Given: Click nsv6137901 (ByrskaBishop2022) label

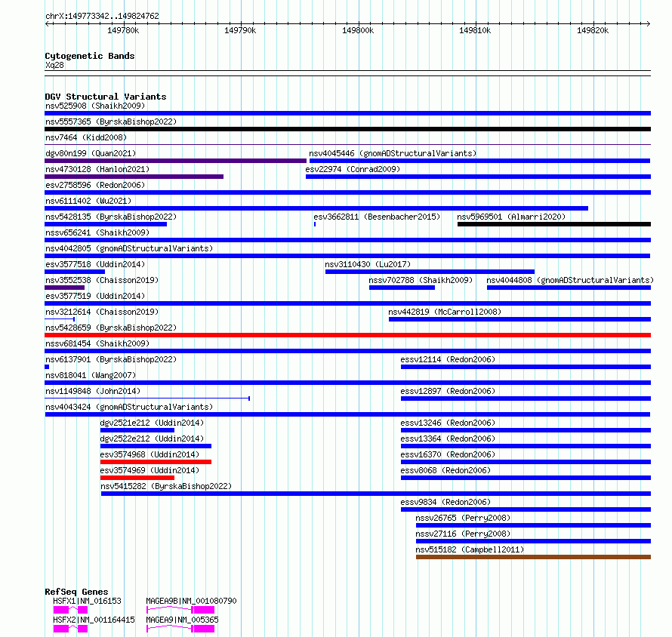Looking at the screenshot, I should [x=111, y=359].
